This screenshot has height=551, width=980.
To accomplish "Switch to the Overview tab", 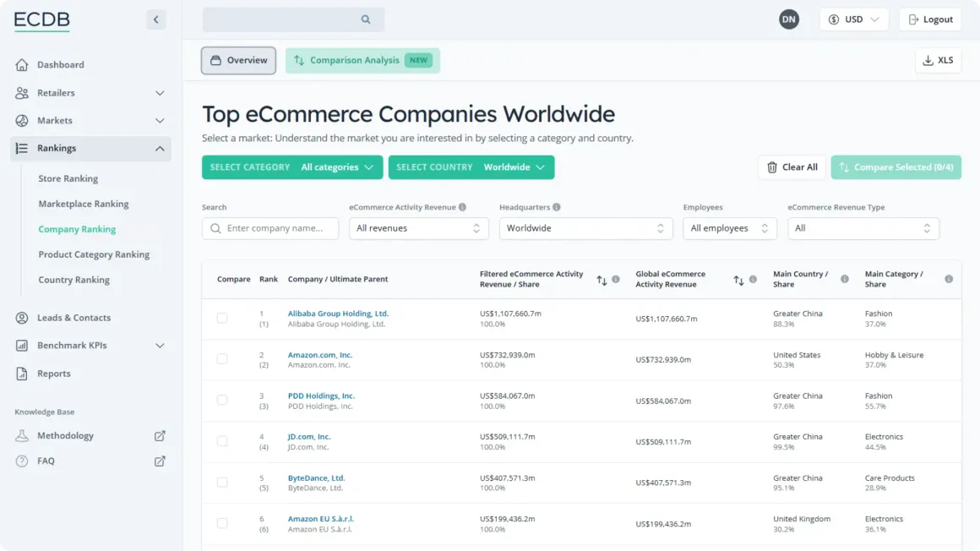I will click(x=238, y=60).
